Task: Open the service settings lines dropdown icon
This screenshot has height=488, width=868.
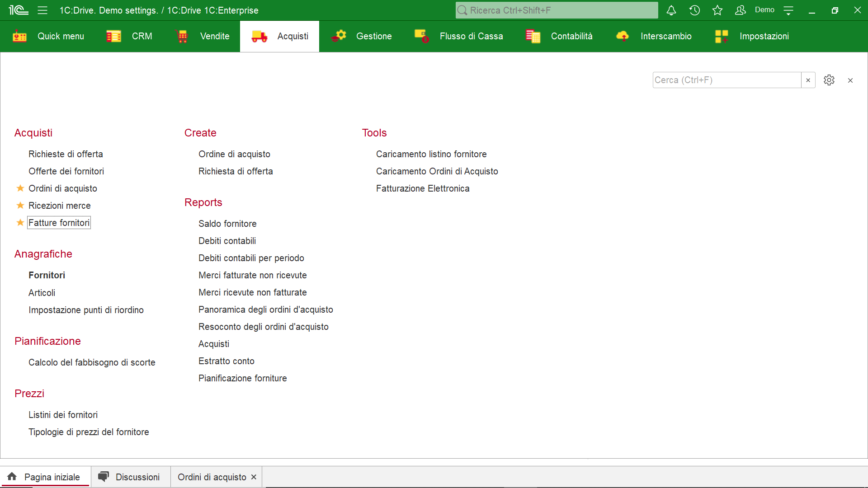Action: click(788, 10)
